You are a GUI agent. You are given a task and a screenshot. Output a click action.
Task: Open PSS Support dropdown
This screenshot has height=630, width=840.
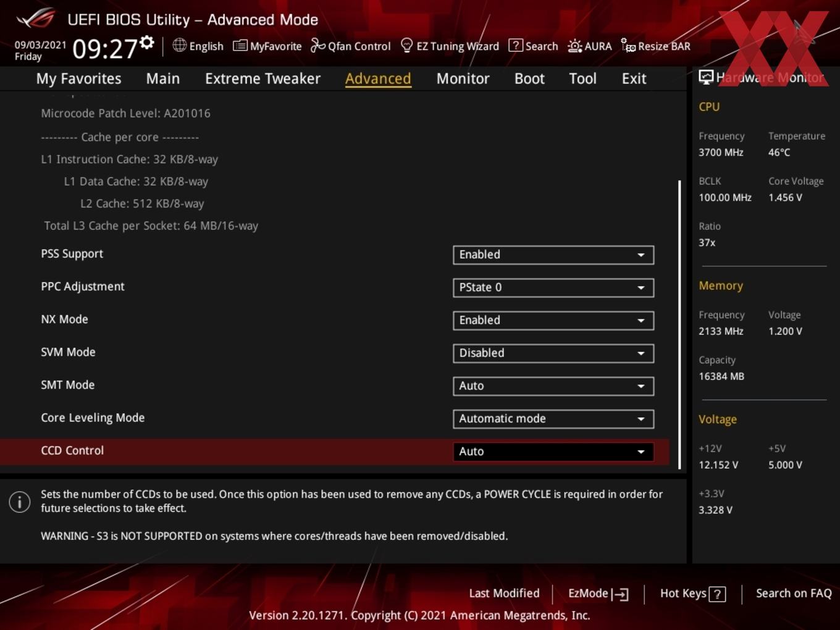[553, 254]
